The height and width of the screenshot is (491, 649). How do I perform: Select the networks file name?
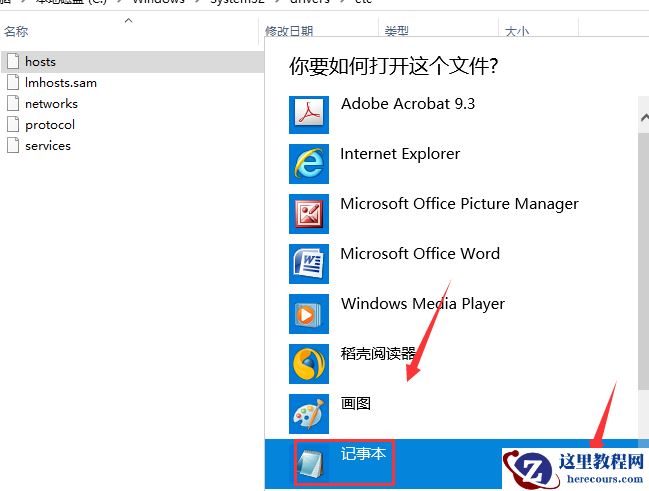51,103
